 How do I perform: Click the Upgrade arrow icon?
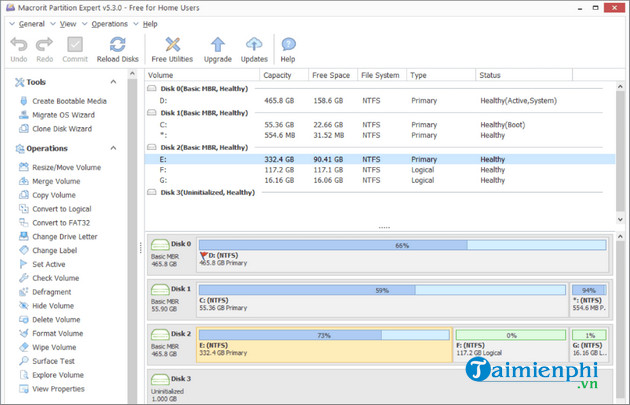pos(218,44)
